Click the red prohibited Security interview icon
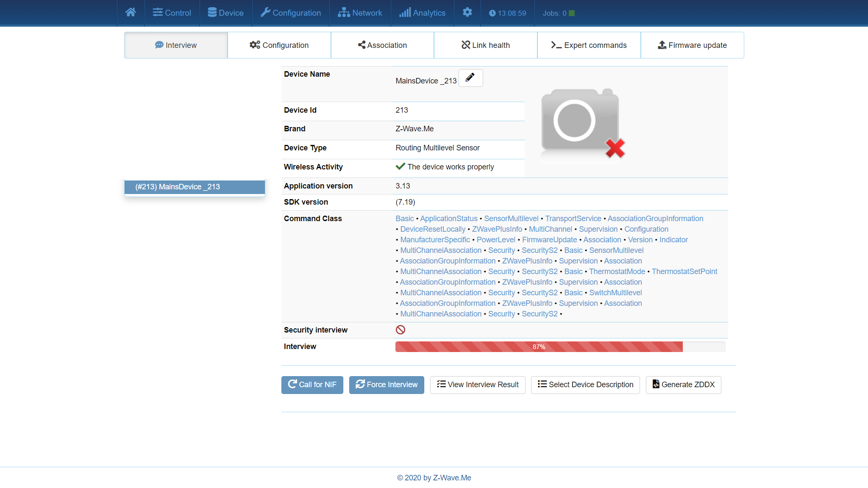 pyautogui.click(x=401, y=330)
